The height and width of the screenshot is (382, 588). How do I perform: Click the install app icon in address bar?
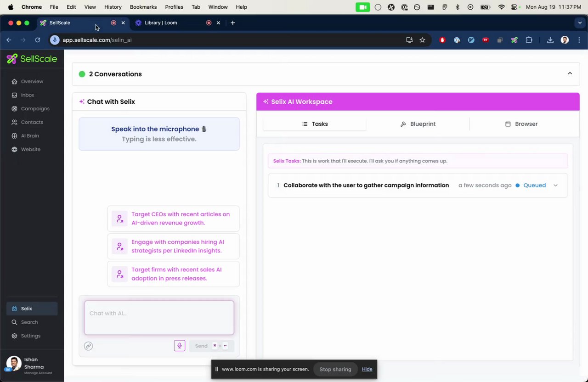(409, 40)
